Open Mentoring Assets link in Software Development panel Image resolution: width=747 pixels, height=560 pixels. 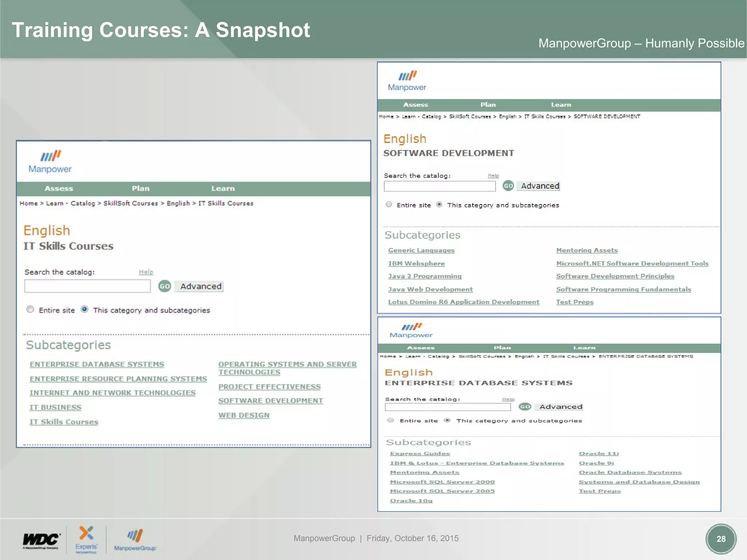pyautogui.click(x=587, y=250)
